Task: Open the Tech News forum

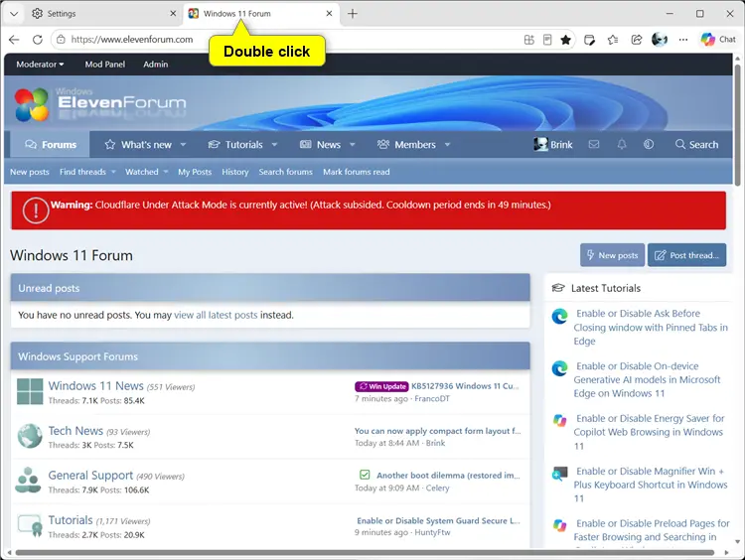Action: (x=75, y=430)
